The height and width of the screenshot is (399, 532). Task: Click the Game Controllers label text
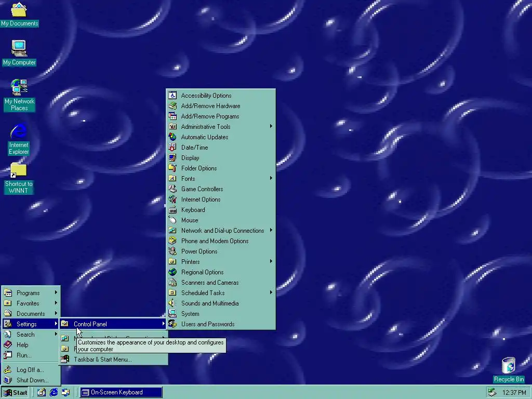(x=202, y=189)
